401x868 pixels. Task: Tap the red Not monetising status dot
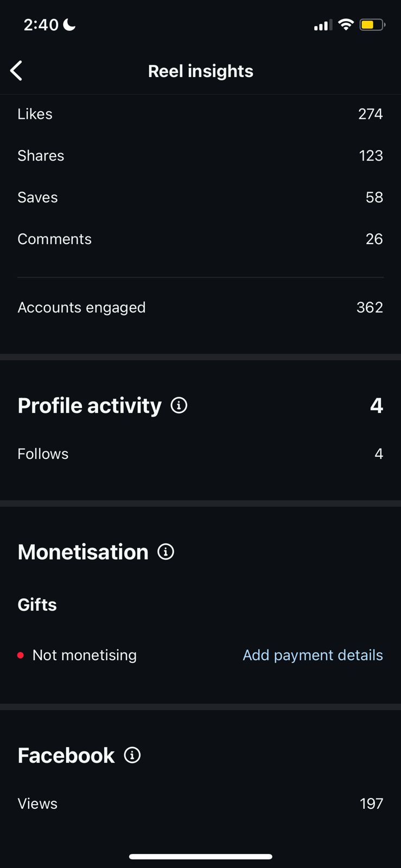(x=21, y=655)
